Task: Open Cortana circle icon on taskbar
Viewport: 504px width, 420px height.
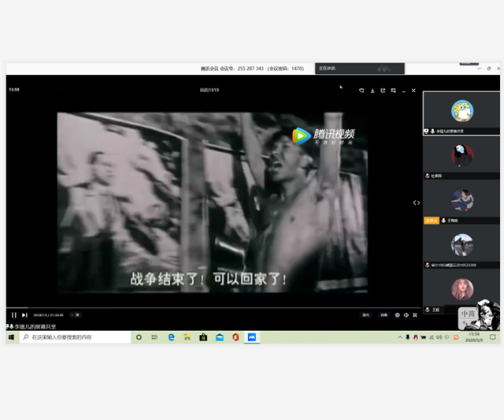Action: tap(139, 337)
